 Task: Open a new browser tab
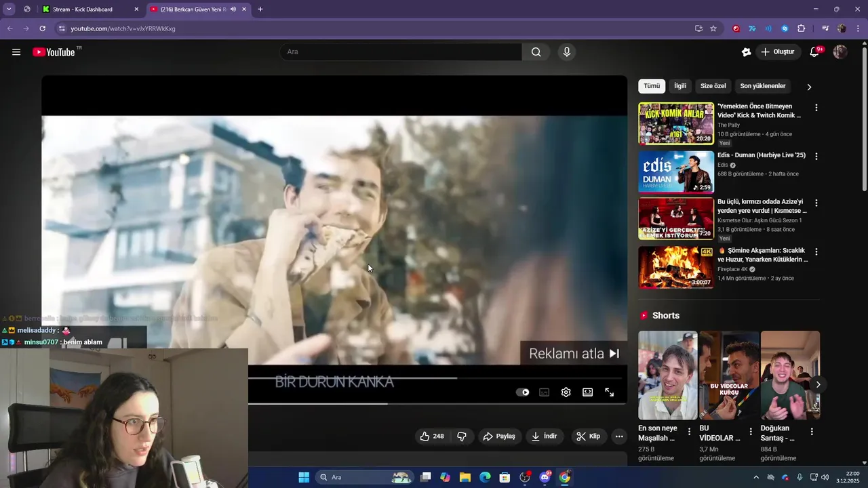tap(260, 9)
